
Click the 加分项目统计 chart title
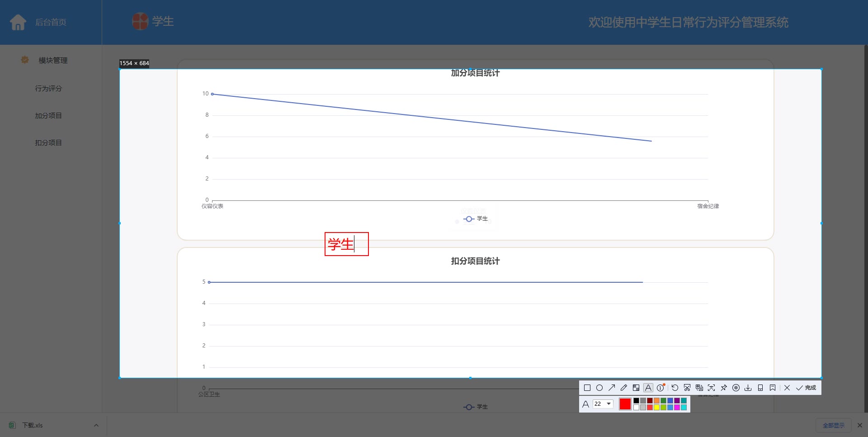point(475,73)
